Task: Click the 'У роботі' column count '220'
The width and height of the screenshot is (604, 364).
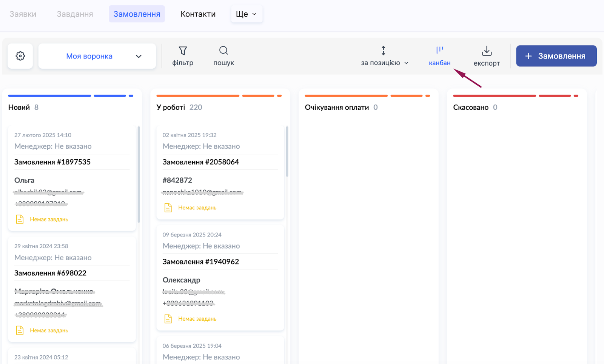Action: coord(196,108)
